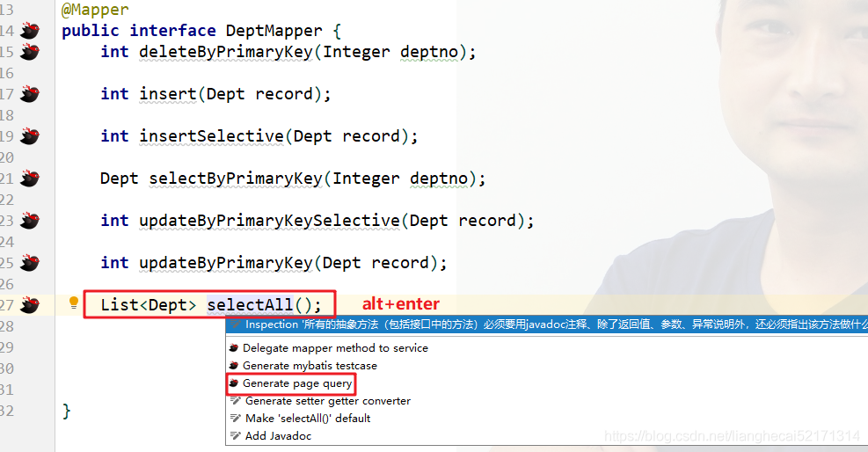
Task: Click the updateByPrimaryKeySelective method name
Action: pyautogui.click(x=269, y=221)
